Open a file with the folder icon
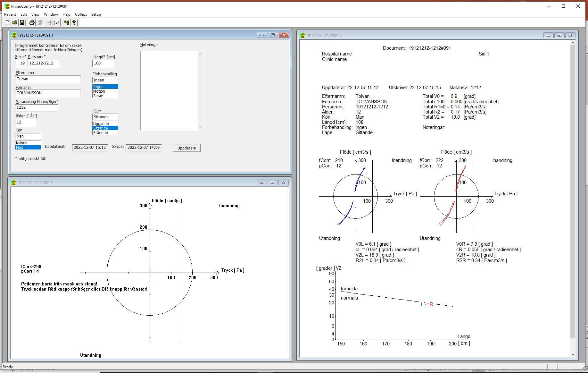 coord(15,22)
